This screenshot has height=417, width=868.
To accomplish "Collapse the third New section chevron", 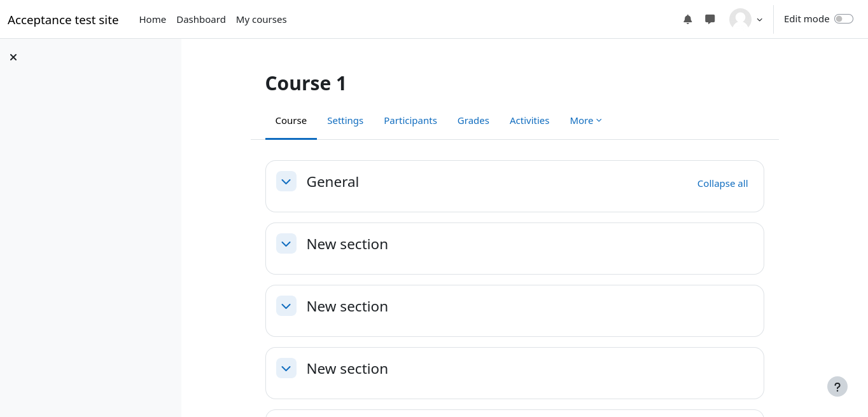I will click(286, 368).
